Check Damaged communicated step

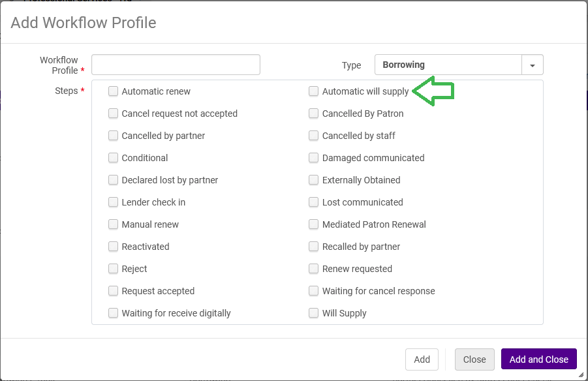(x=314, y=158)
